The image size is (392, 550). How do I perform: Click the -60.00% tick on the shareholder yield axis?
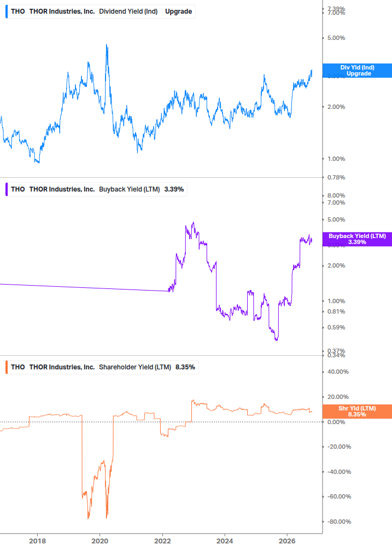(x=339, y=497)
